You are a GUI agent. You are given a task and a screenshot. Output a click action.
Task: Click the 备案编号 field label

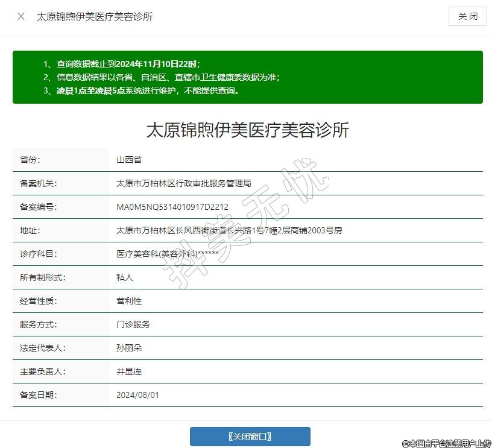coord(39,207)
